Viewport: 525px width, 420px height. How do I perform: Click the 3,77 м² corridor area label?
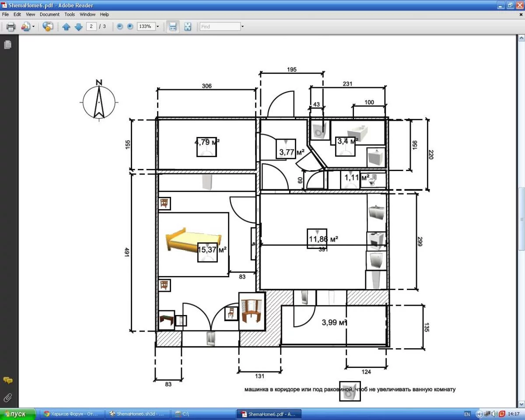(x=292, y=152)
